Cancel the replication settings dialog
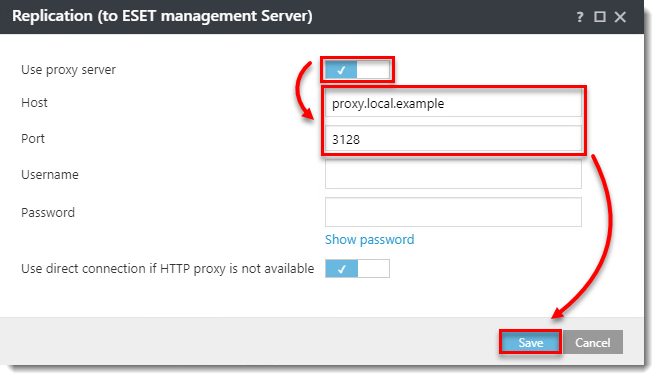Image resolution: width=659 pixels, height=380 pixels. (593, 343)
